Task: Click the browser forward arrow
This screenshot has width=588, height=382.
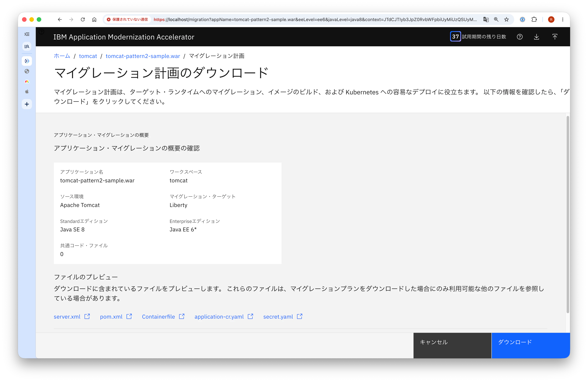Action: [71, 19]
